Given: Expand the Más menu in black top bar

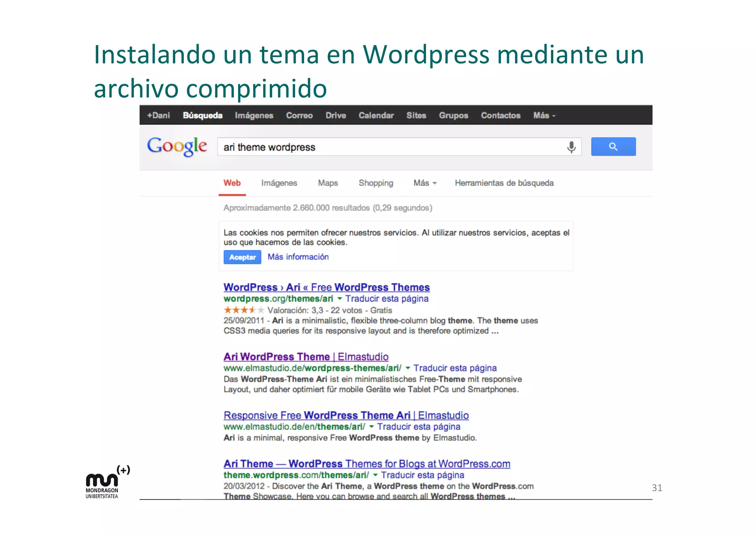Looking at the screenshot, I should click(x=544, y=116).
